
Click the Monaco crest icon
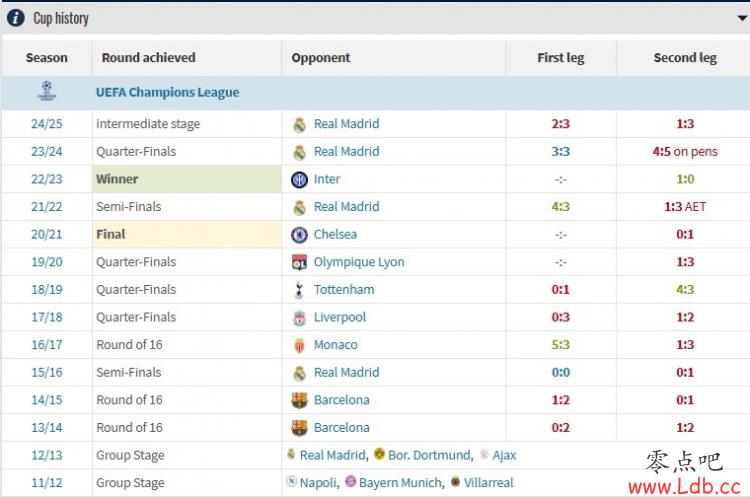[x=299, y=345]
